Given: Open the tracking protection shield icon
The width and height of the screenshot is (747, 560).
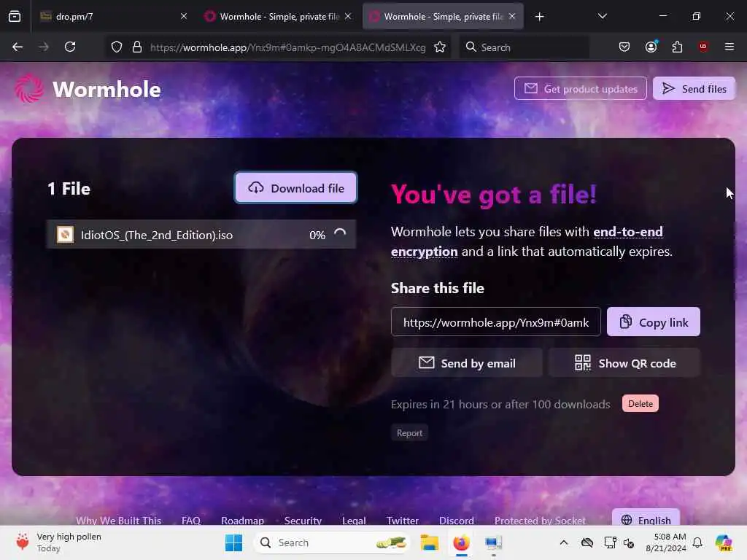Looking at the screenshot, I should [117, 47].
